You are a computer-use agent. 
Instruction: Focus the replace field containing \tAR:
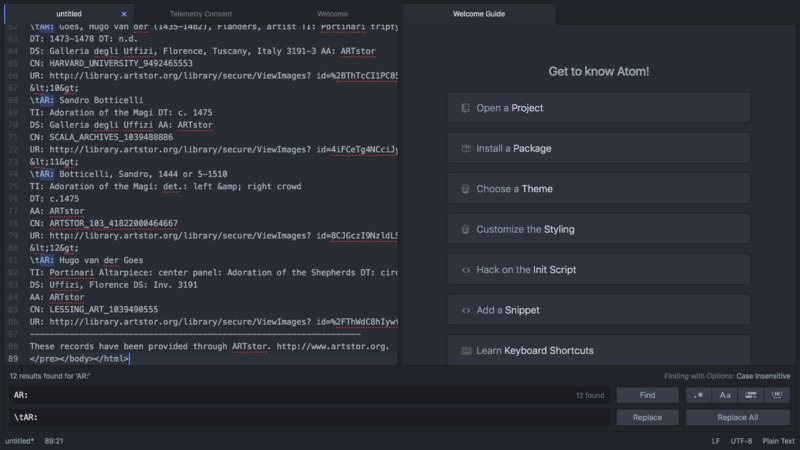(x=310, y=417)
